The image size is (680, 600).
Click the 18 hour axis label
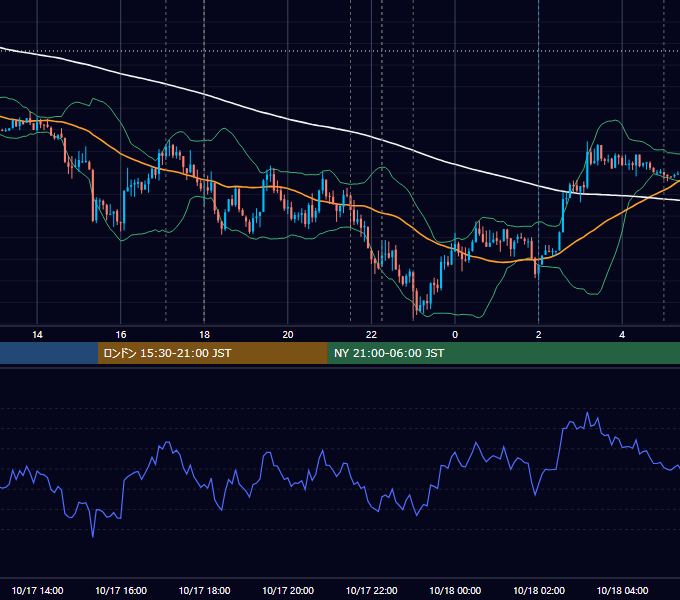[204, 335]
